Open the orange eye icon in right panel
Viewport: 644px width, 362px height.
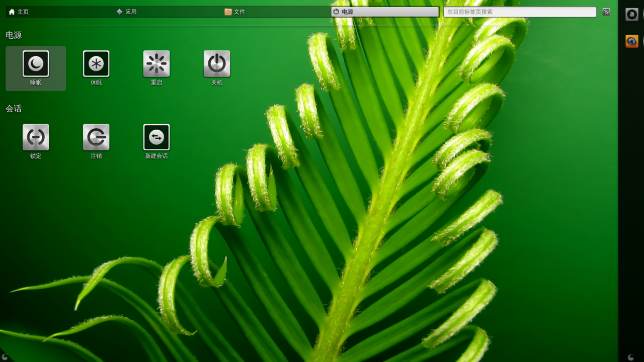631,41
